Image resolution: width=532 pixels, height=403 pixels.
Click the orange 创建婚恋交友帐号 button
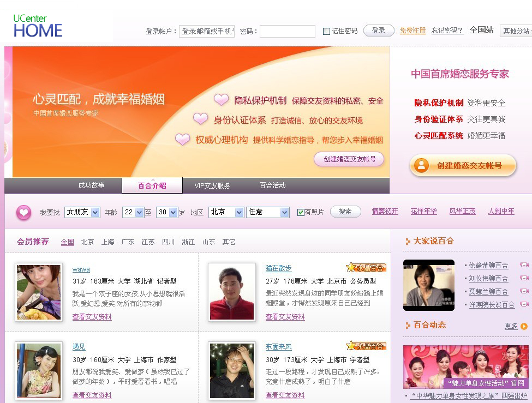pos(463,166)
